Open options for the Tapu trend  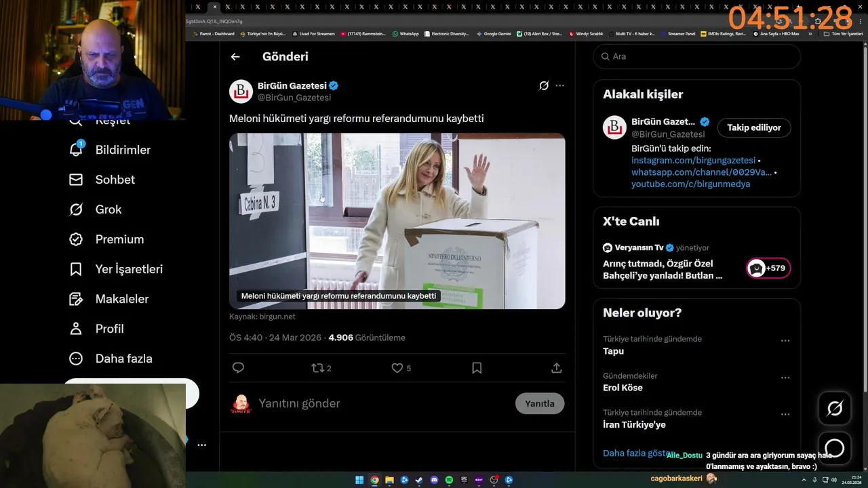pos(785,341)
